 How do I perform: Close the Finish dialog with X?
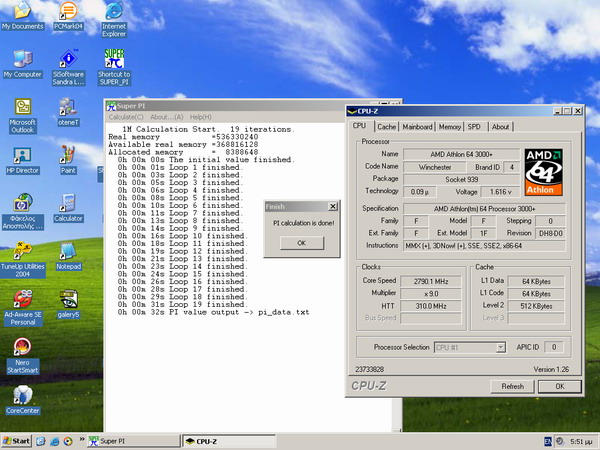[333, 207]
